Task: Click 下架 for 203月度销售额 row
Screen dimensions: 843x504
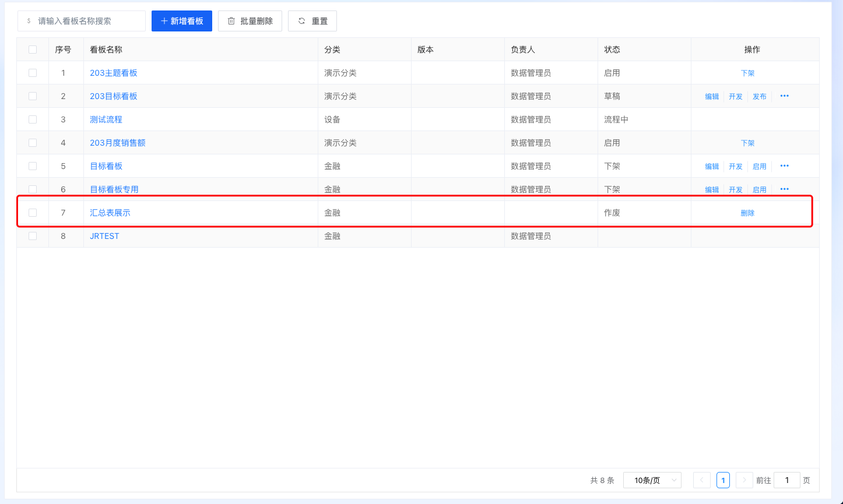Action: coord(747,143)
